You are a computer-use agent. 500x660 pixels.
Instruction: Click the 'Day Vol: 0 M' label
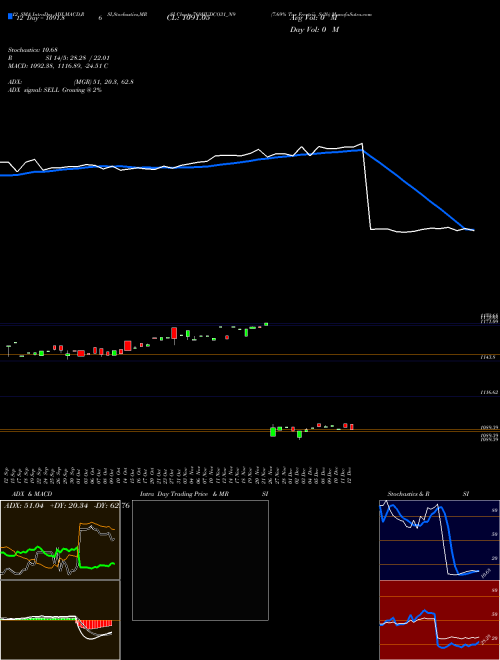[314, 30]
